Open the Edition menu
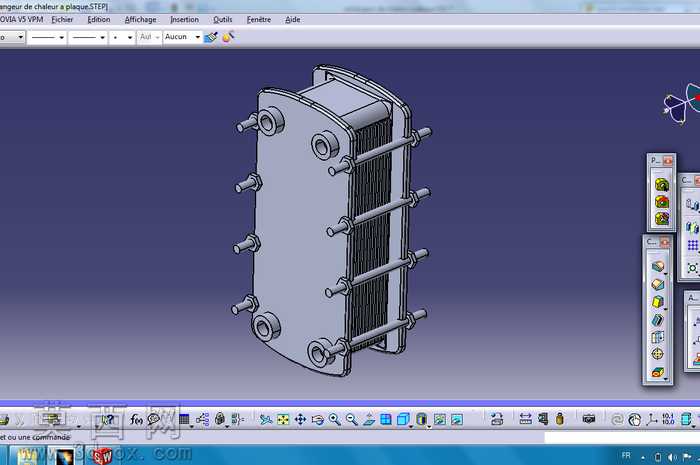The height and width of the screenshot is (465, 700). pos(99,20)
